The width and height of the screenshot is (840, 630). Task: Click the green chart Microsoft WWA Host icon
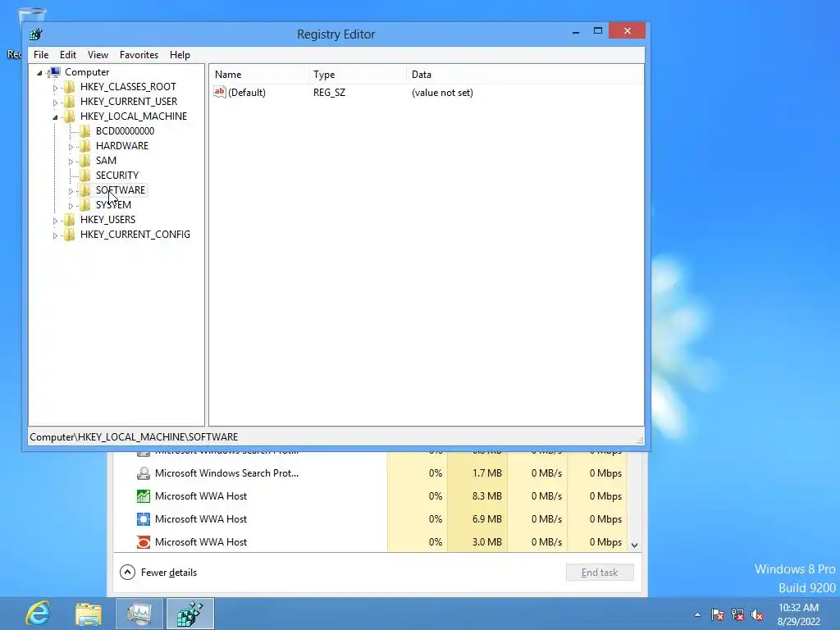pyautogui.click(x=143, y=496)
